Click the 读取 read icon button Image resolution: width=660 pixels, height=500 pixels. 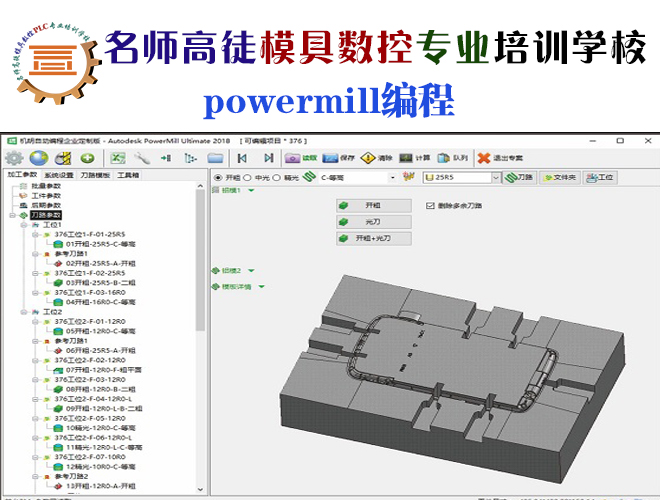(x=293, y=158)
